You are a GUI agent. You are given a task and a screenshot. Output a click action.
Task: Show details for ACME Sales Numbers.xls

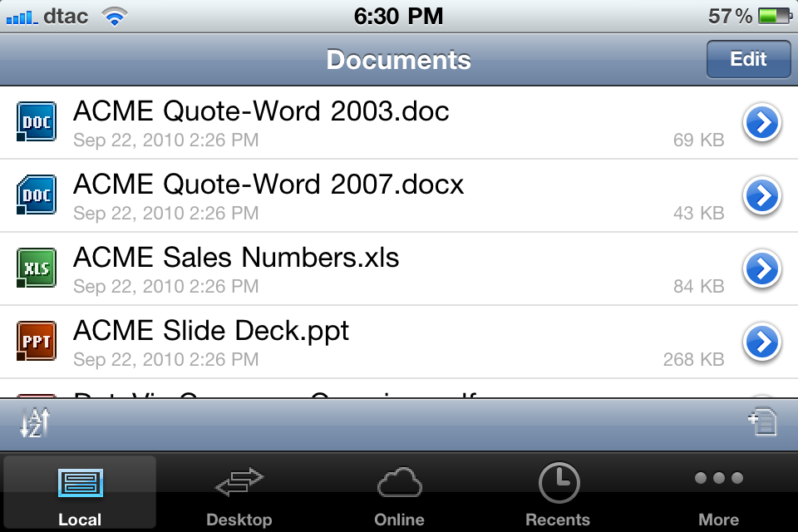[762, 269]
